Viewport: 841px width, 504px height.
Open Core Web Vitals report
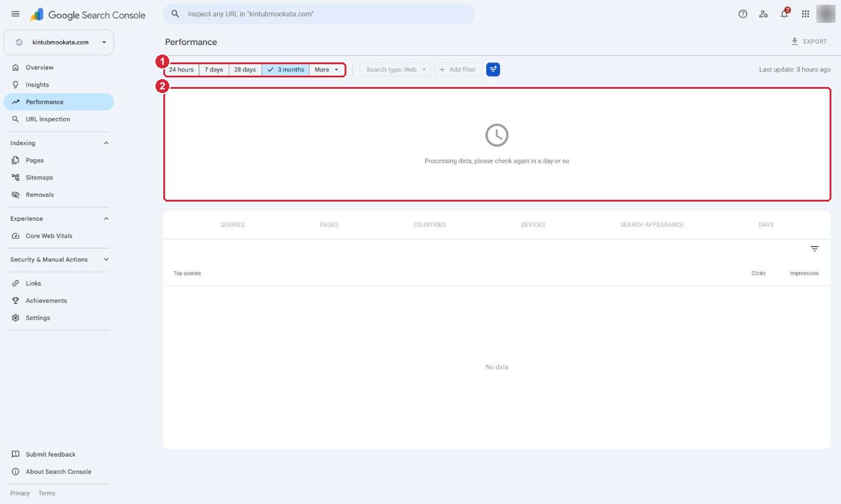pos(59,236)
